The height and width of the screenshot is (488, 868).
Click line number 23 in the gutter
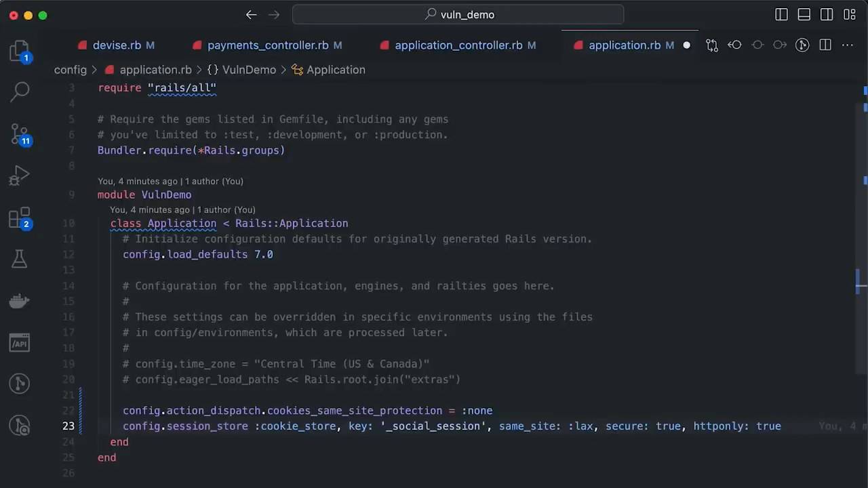pos(68,426)
